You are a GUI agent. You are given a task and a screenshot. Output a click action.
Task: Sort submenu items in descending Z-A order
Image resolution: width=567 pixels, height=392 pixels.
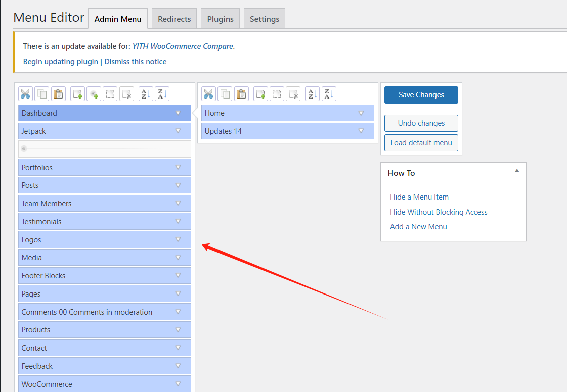click(329, 94)
